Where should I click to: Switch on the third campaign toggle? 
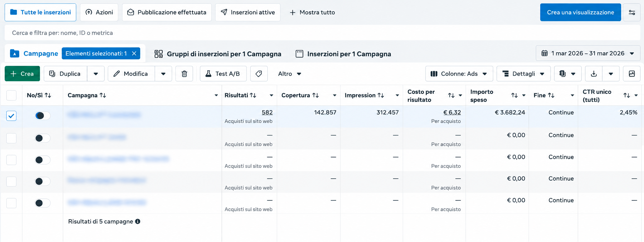[42, 160]
